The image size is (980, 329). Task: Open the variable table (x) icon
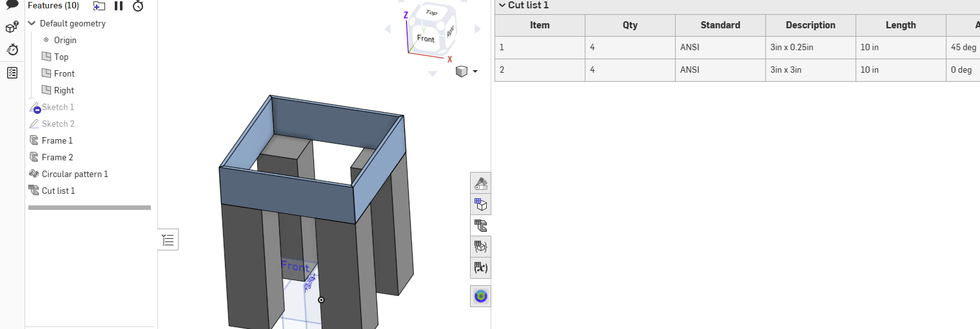click(481, 268)
